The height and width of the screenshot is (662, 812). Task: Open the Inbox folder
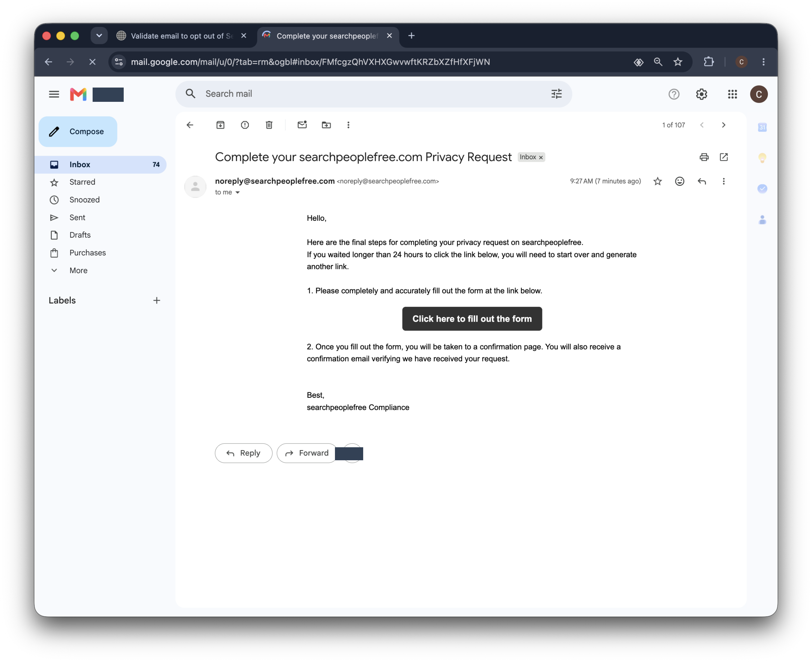tap(101, 165)
